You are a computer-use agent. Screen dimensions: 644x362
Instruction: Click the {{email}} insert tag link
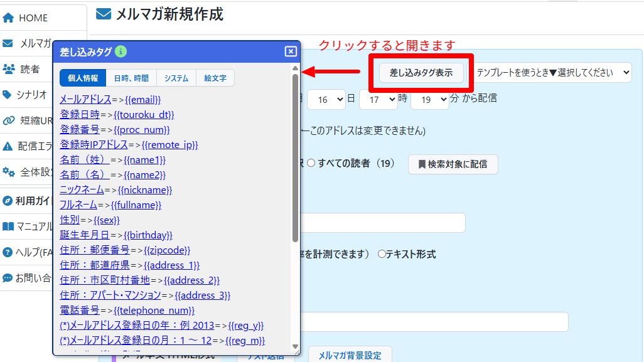click(142, 100)
